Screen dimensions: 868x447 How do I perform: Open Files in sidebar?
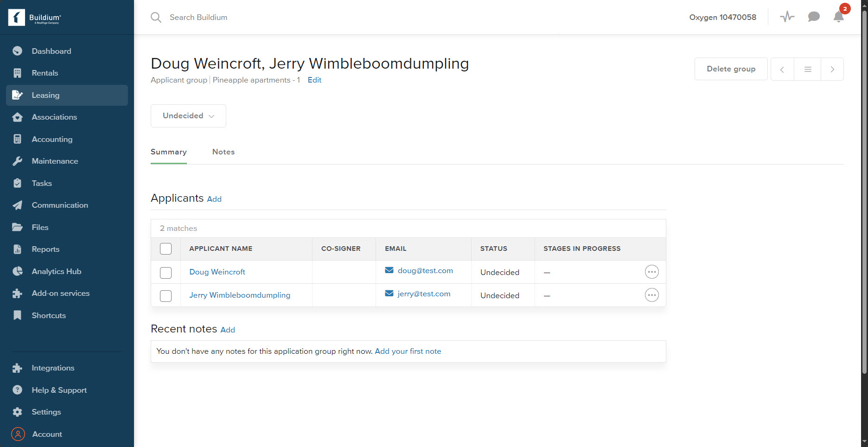pos(67,227)
